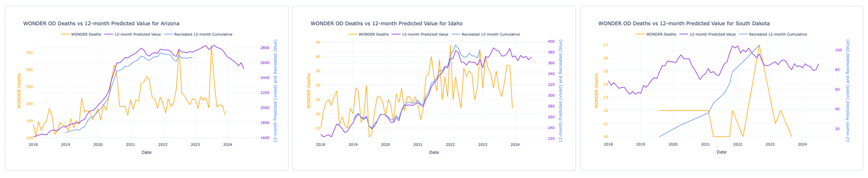Click the Idaho chart title
The width and height of the screenshot is (868, 178).
(x=386, y=23)
